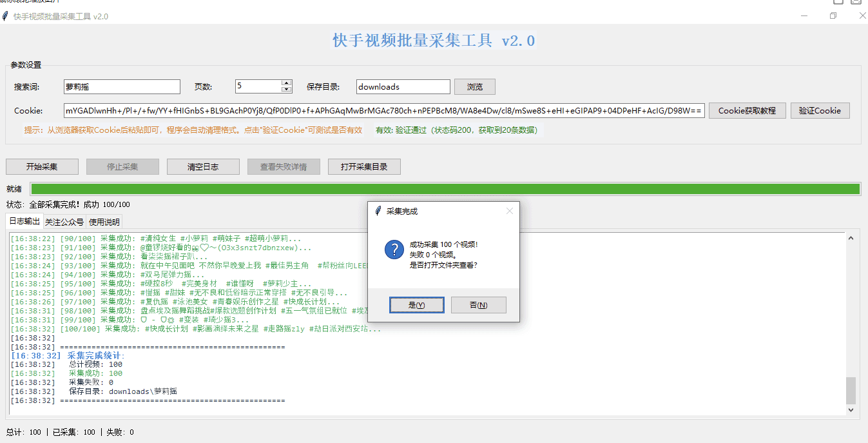This screenshot has width=868, height=443.
Task: Click the 保存目录 downloads field
Action: 403,86
